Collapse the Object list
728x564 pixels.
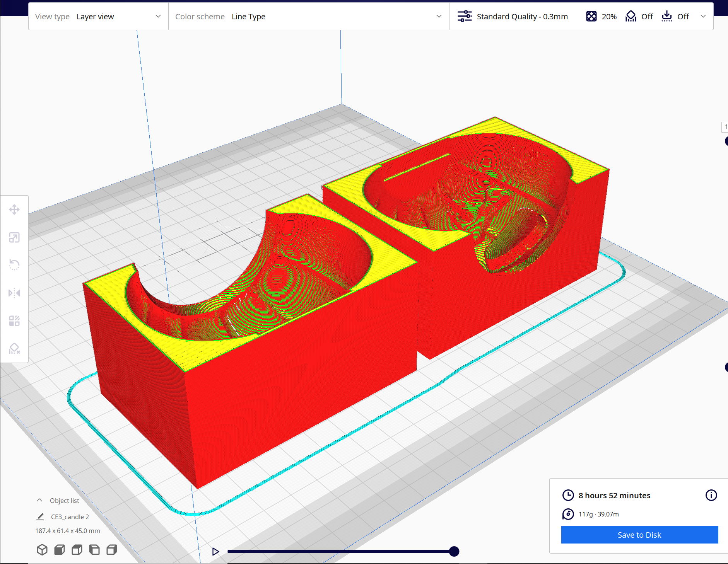point(39,500)
